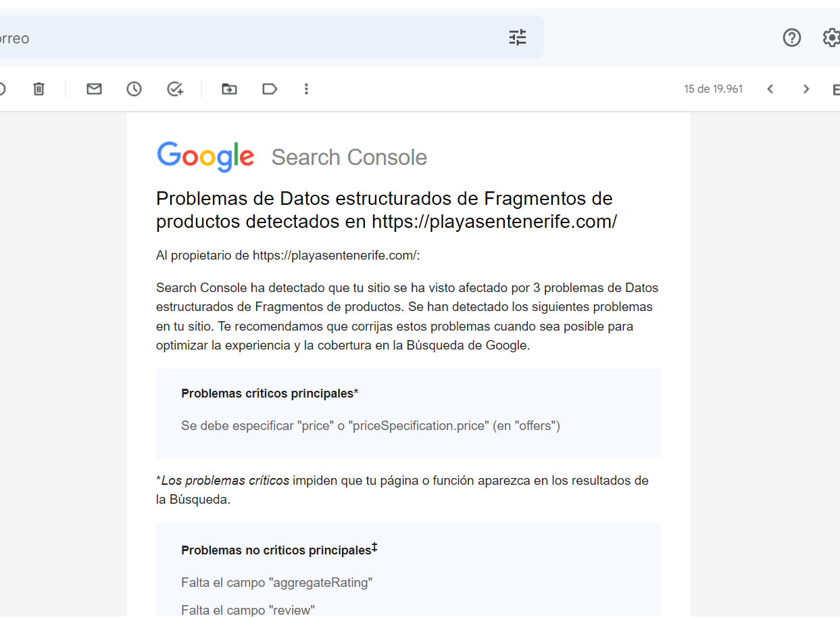Move email to folder icon

[x=229, y=89]
